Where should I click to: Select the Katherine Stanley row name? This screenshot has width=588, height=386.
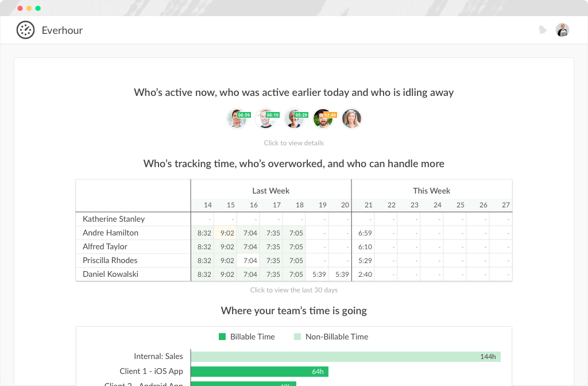[x=114, y=219]
